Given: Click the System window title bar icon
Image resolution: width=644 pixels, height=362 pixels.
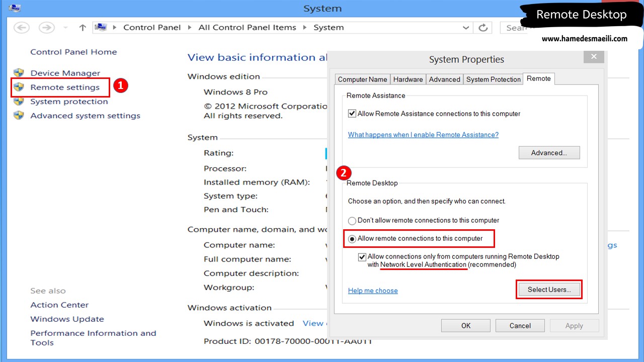Looking at the screenshot, I should [x=15, y=8].
